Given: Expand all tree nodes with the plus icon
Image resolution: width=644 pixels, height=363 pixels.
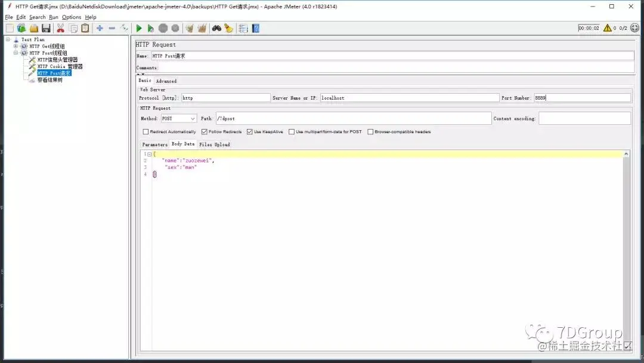Looking at the screenshot, I should click(x=100, y=29).
